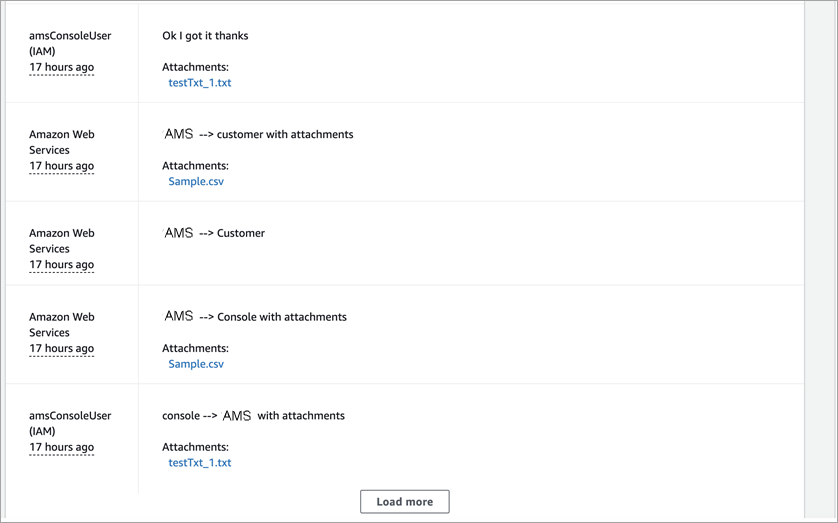Image resolution: width=838 pixels, height=523 pixels.
Task: Click the timestamp on the last amsConsoleUser message
Action: [61, 447]
